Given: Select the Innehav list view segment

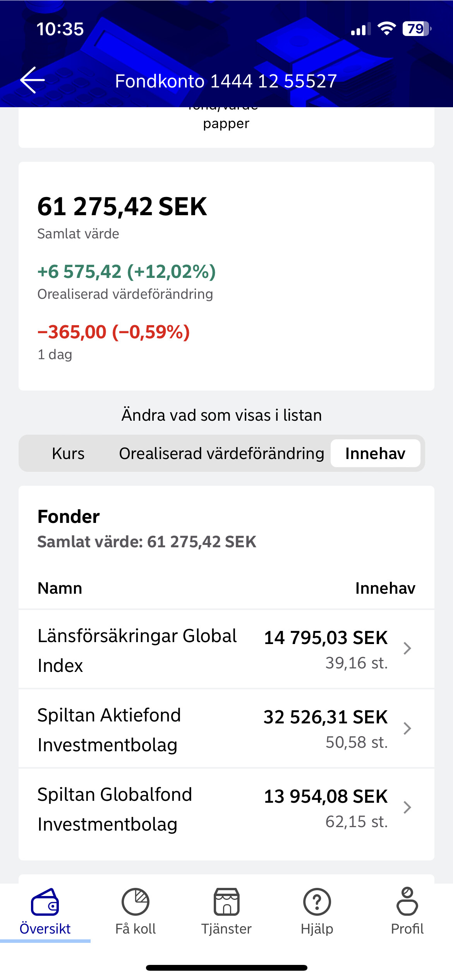Looking at the screenshot, I should click(x=375, y=453).
